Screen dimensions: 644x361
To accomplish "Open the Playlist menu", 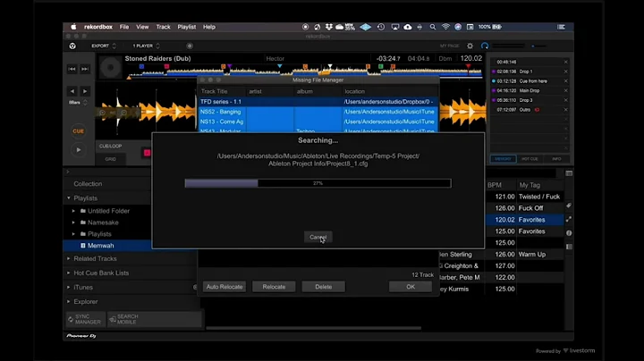I will pos(186,27).
